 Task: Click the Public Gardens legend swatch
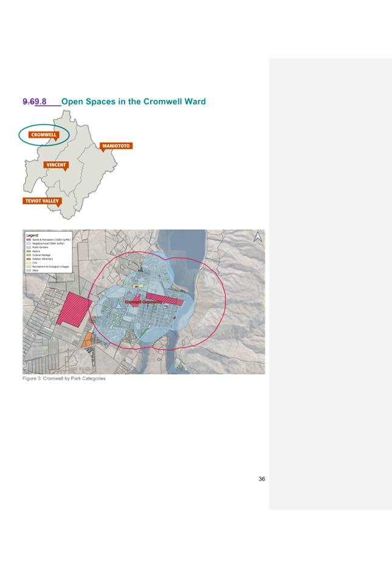29,248
